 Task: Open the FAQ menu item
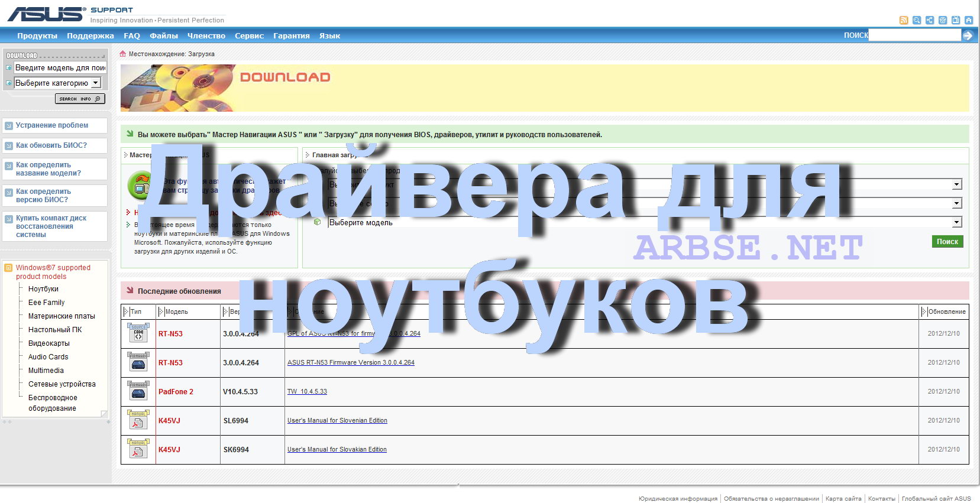(132, 35)
